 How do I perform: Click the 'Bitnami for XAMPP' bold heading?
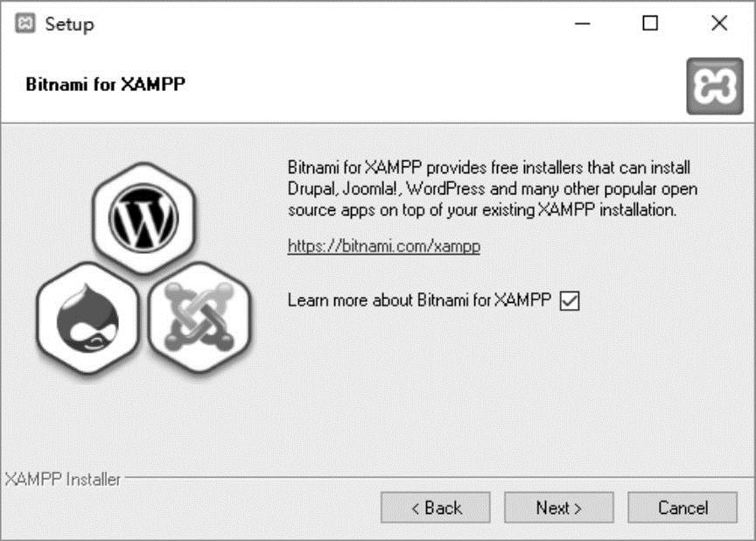pos(106,84)
